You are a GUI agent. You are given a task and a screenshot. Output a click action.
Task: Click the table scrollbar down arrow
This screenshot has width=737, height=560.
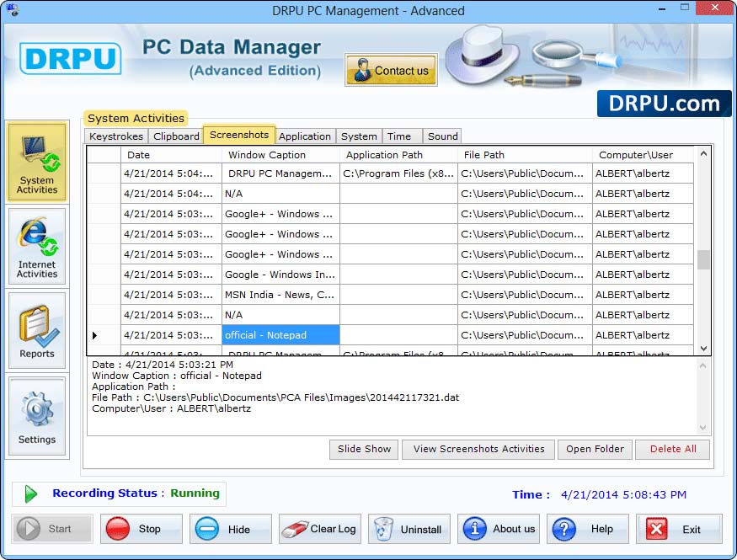point(703,348)
